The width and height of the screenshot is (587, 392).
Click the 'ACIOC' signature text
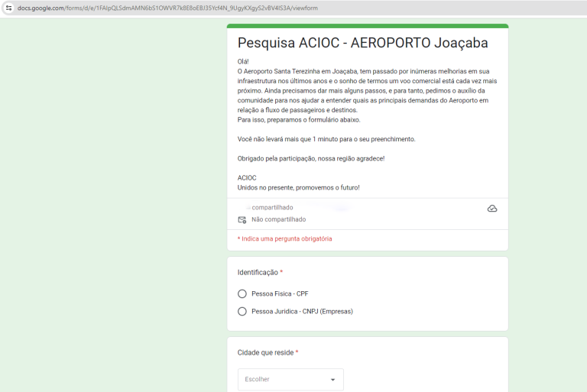click(x=247, y=178)
